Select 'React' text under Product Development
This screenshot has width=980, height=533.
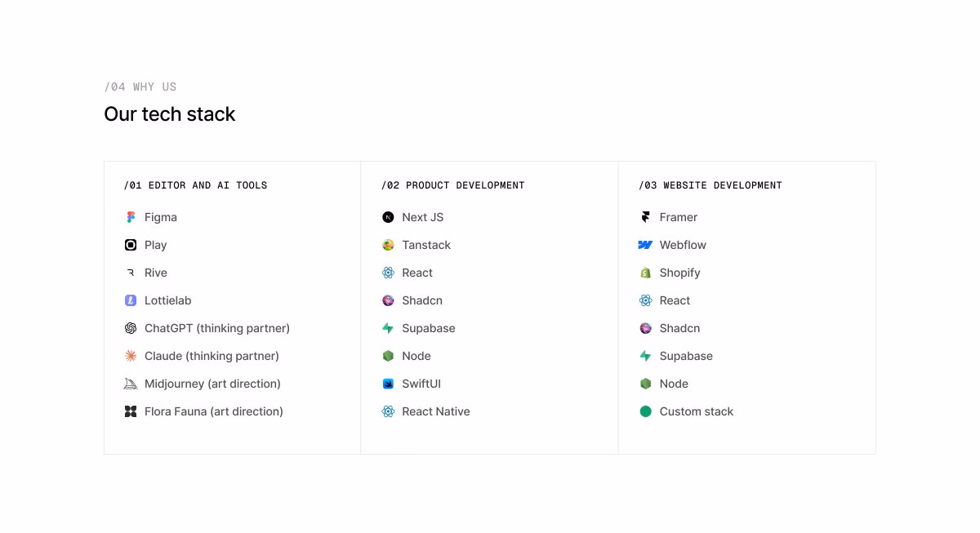(417, 273)
